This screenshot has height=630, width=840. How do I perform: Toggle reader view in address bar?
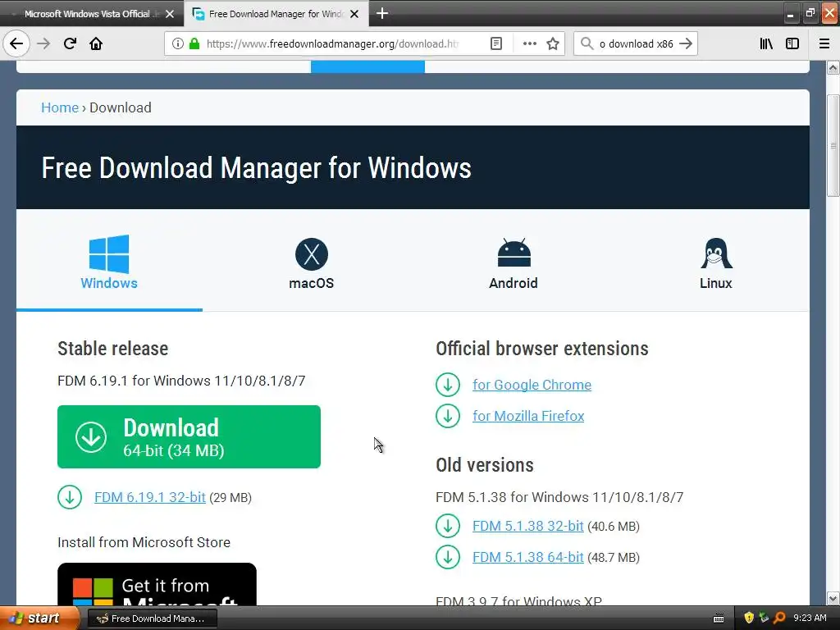(x=496, y=44)
